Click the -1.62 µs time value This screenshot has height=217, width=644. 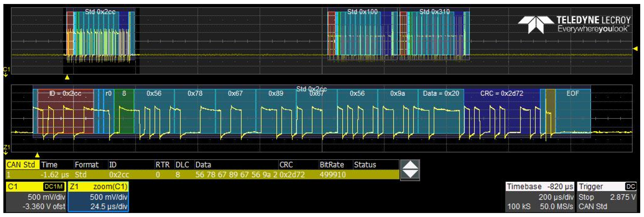click(x=55, y=175)
